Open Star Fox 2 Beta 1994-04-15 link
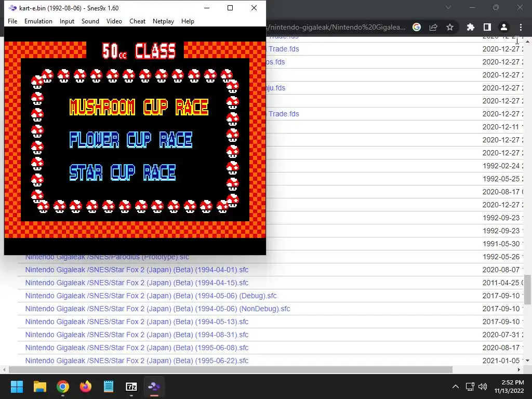The image size is (532, 399). pyautogui.click(x=137, y=283)
